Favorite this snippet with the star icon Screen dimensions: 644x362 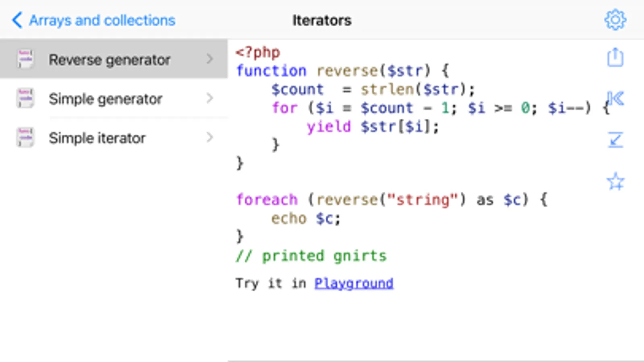[615, 181]
